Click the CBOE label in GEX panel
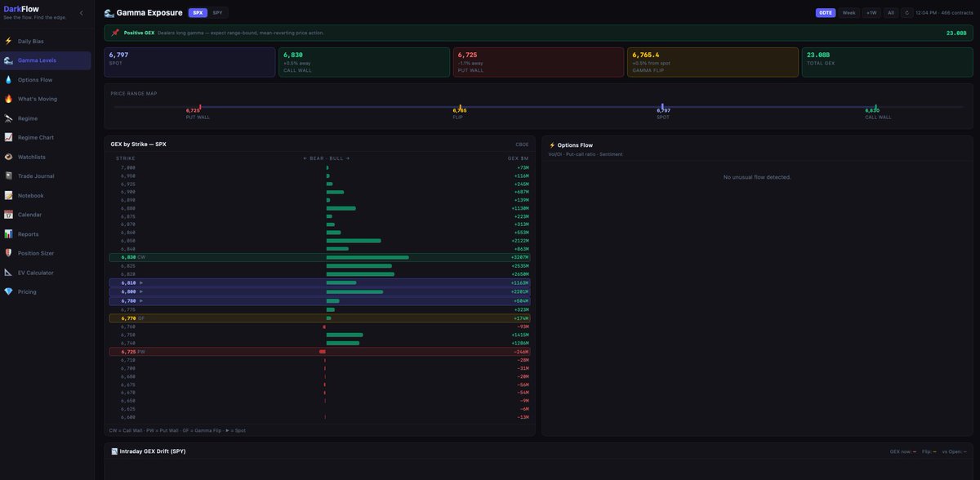The height and width of the screenshot is (480, 980). 522,144
